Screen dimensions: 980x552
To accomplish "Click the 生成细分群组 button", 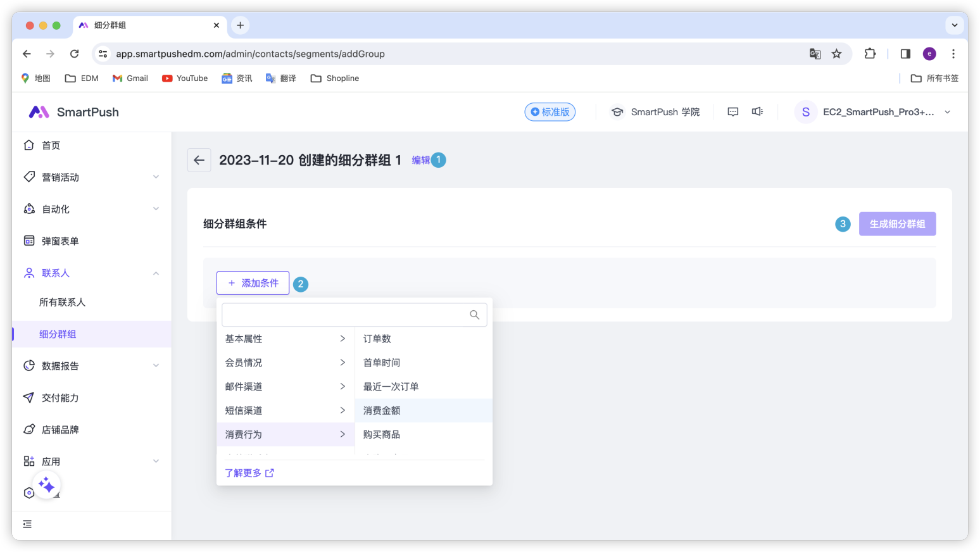I will 897,224.
